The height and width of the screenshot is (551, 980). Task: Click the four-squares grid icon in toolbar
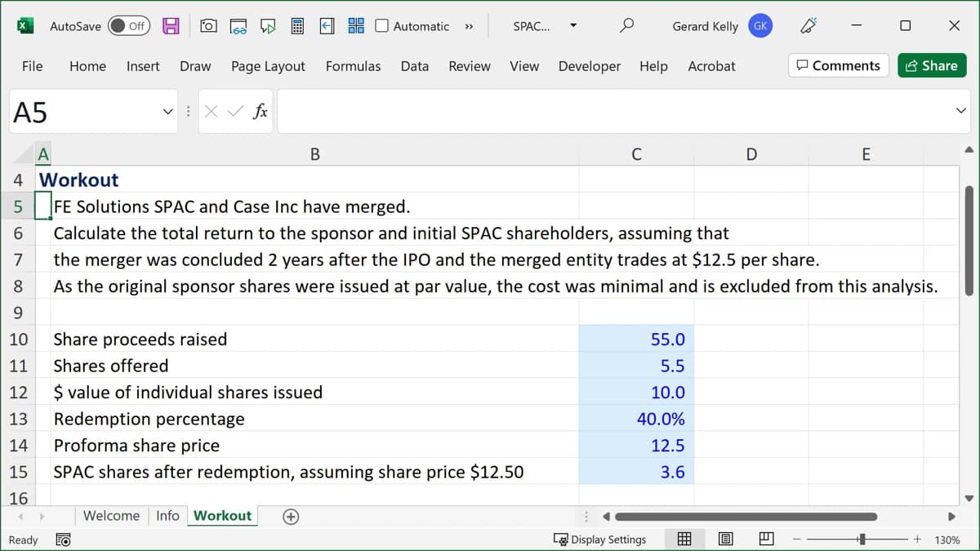(356, 26)
